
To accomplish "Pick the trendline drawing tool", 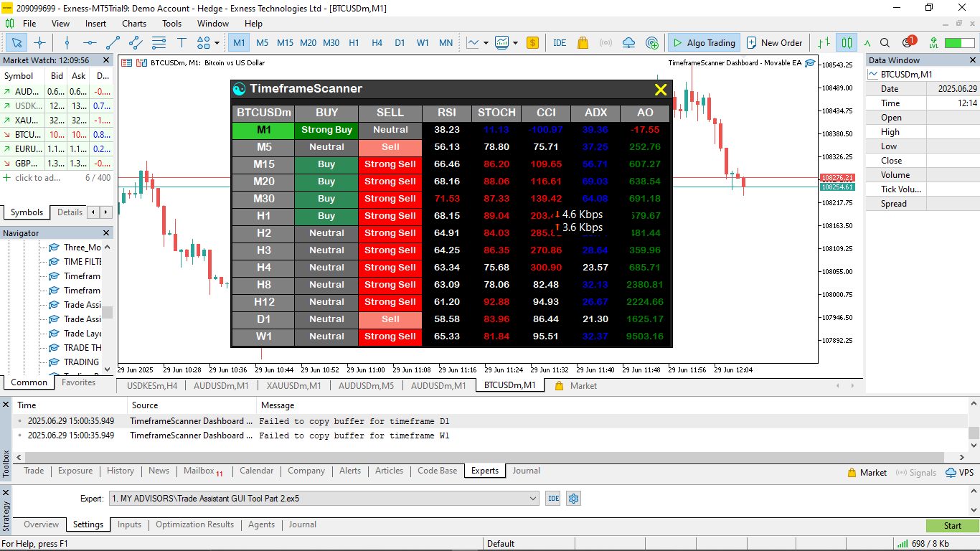I will pyautogui.click(x=113, y=42).
